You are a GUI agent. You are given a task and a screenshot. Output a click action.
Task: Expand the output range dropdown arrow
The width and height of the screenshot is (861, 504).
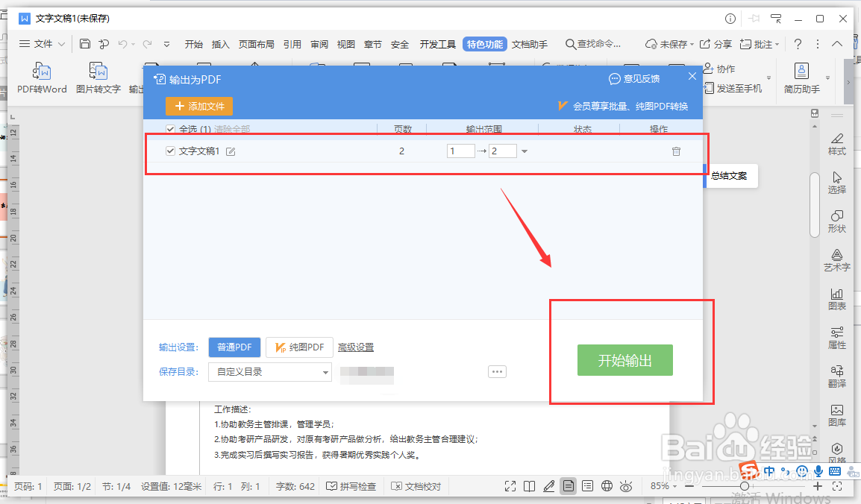pyautogui.click(x=525, y=151)
